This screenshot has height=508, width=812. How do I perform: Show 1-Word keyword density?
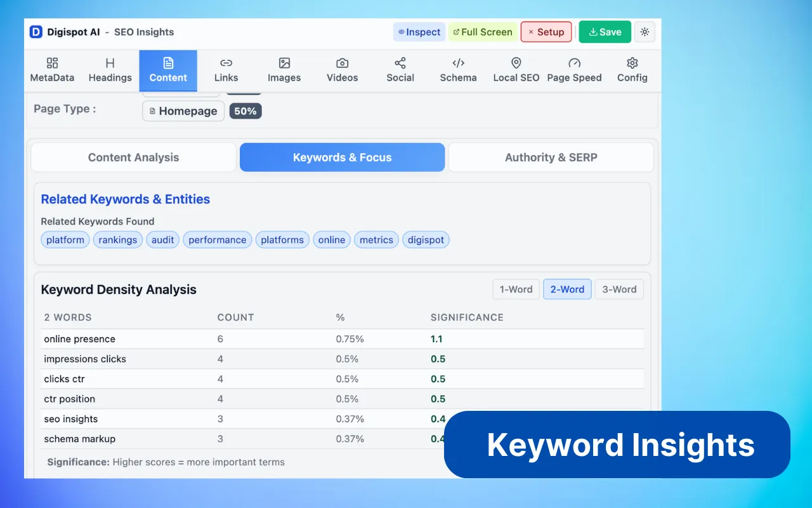516,290
